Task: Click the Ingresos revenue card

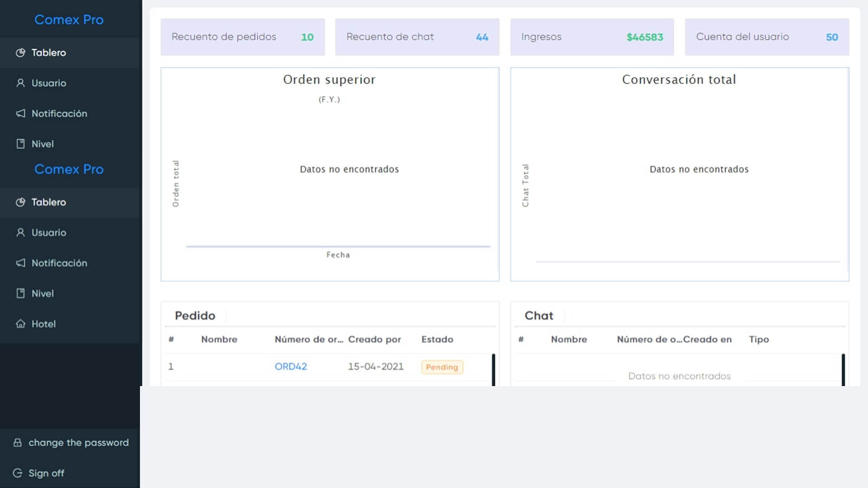Action: click(592, 37)
